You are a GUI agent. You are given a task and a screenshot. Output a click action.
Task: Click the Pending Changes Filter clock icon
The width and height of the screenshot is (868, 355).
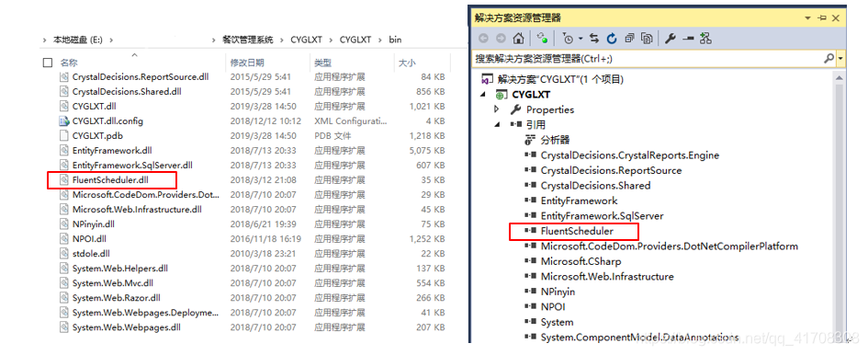click(x=568, y=39)
